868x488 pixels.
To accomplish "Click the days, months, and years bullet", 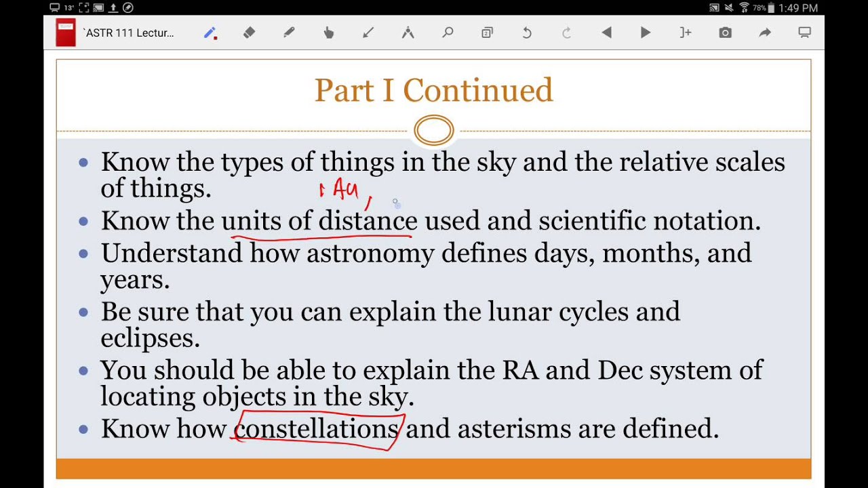I will (426, 266).
